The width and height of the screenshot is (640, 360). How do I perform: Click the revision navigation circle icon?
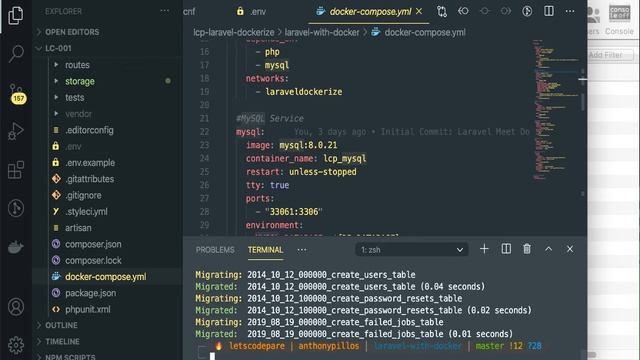(484, 11)
